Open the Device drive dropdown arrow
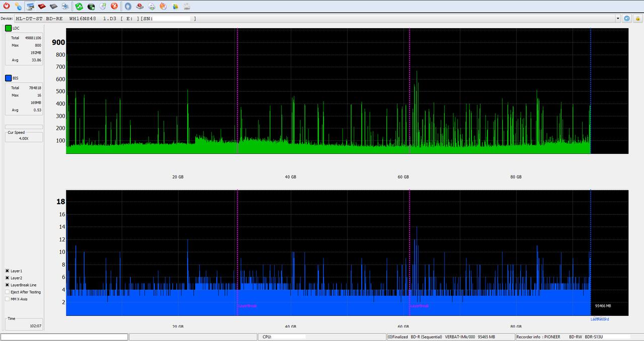644x341 pixels. tap(618, 18)
